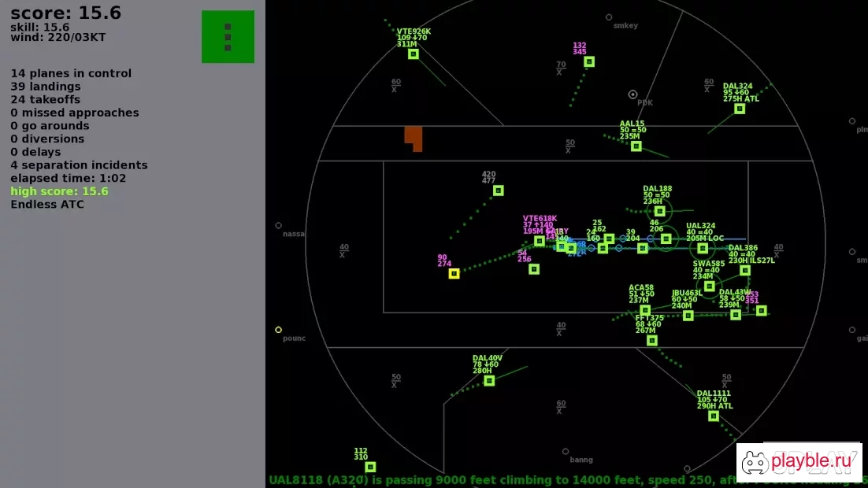868x488 pixels.
Task: Select the ACA58 aircraft square
Action: 645,311
